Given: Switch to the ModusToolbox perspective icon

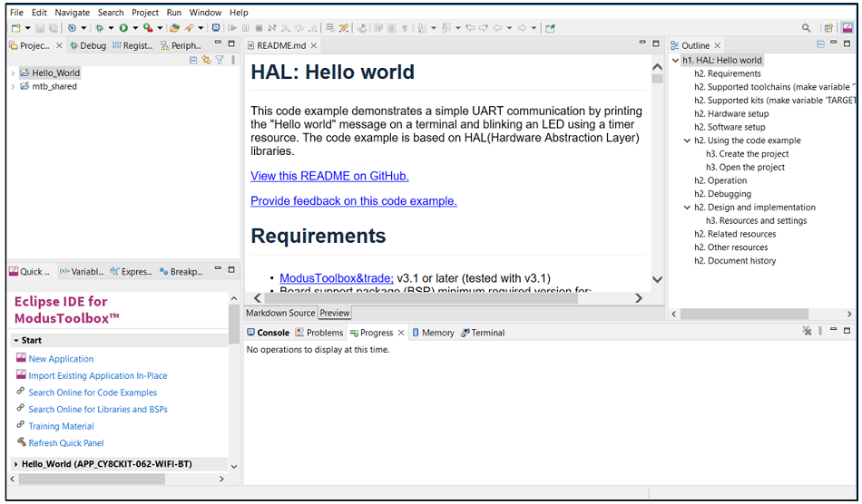Looking at the screenshot, I should pos(847,27).
